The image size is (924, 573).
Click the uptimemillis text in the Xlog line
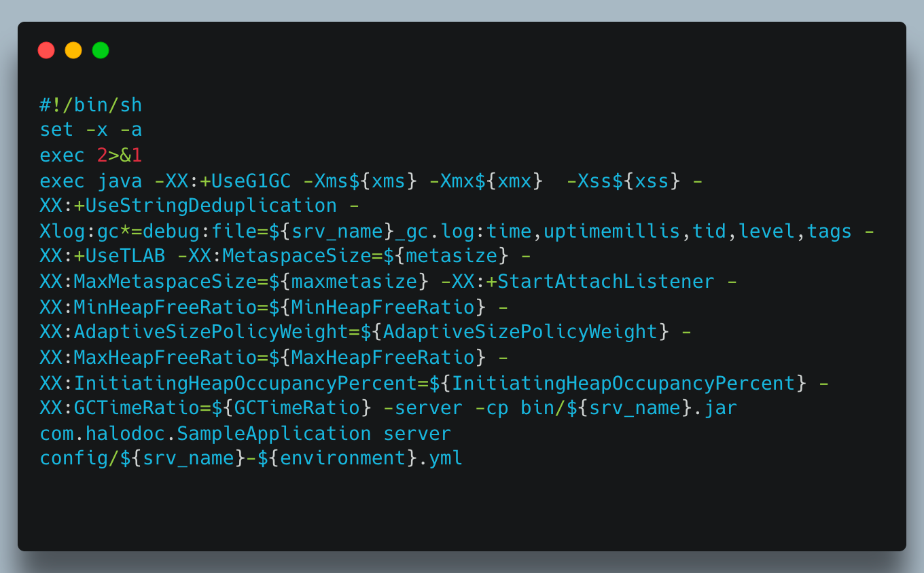(611, 232)
